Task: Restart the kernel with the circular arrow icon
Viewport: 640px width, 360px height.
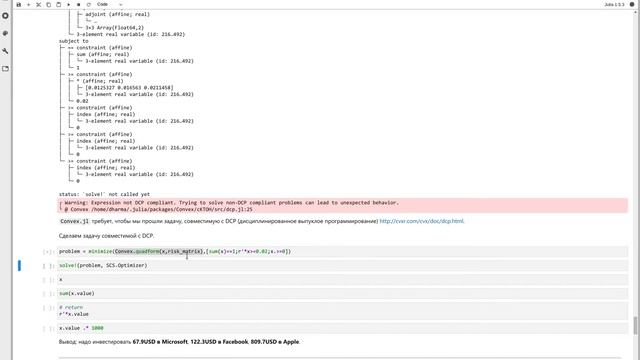Action: pos(89,4)
